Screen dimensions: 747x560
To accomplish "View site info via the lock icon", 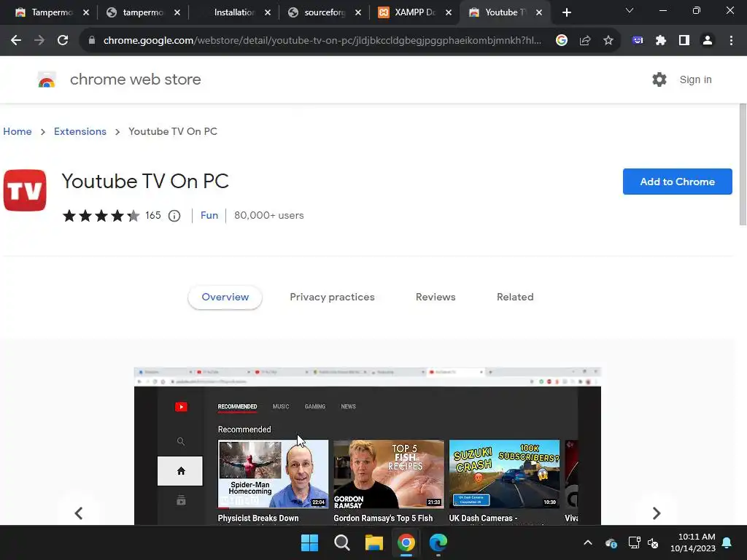I will click(92, 41).
